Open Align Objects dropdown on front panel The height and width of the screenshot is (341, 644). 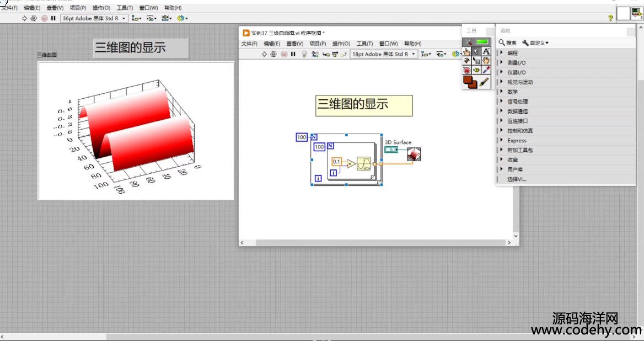click(x=136, y=18)
